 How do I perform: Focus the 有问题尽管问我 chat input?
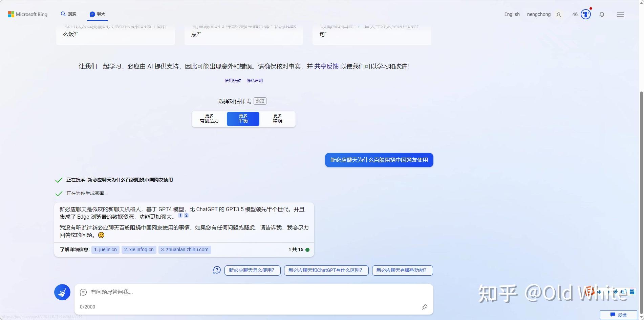tap(254, 292)
